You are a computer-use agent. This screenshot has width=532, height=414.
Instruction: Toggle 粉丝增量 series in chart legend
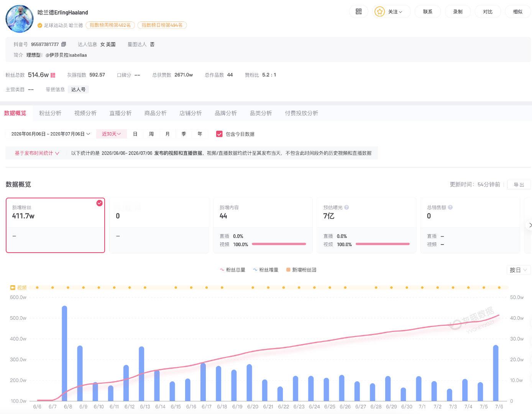[265, 270]
